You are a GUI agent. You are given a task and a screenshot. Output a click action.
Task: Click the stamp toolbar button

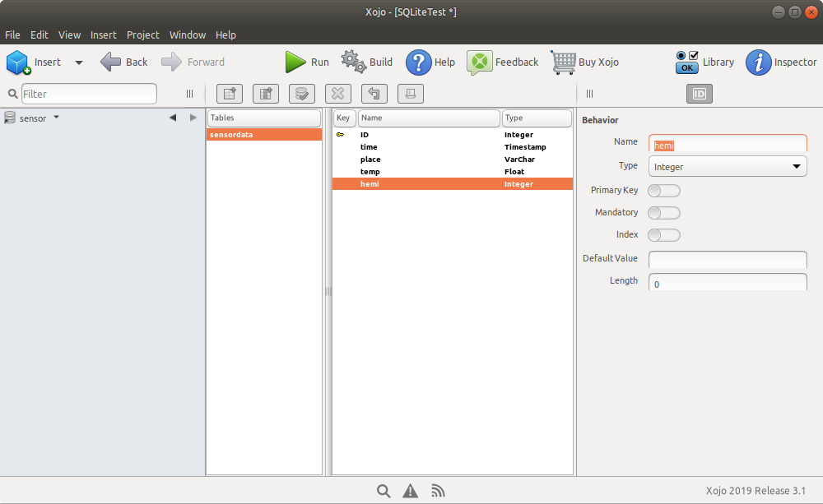pyautogui.click(x=411, y=94)
